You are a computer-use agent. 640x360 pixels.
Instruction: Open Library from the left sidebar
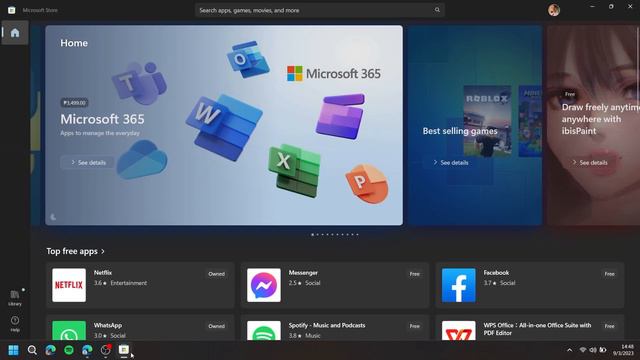pyautogui.click(x=15, y=298)
